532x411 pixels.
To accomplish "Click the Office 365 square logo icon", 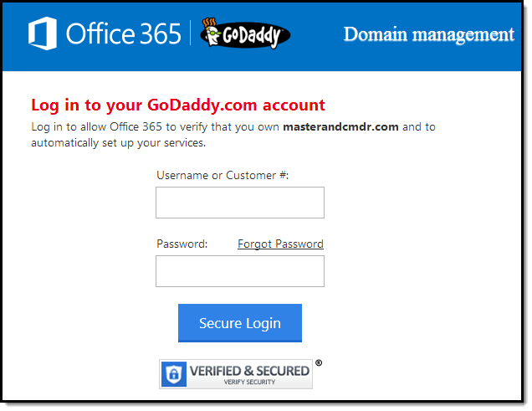I will tap(43, 34).
